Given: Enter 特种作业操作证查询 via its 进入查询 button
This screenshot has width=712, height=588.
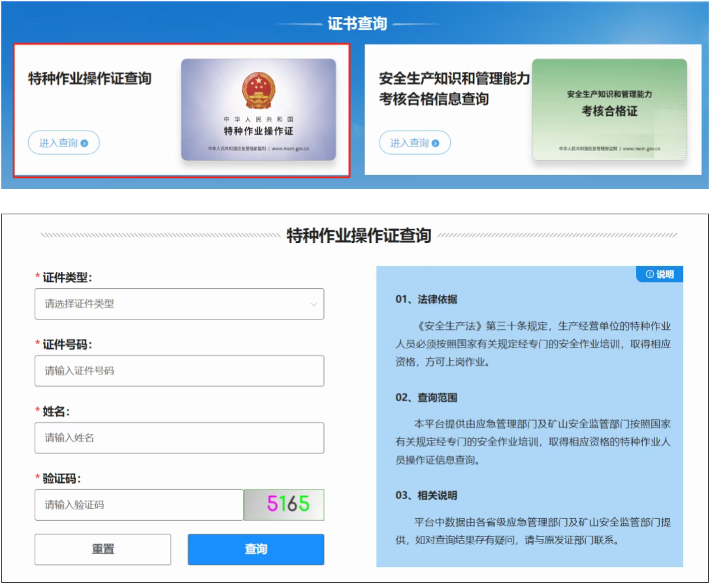Looking at the screenshot, I should [63, 143].
